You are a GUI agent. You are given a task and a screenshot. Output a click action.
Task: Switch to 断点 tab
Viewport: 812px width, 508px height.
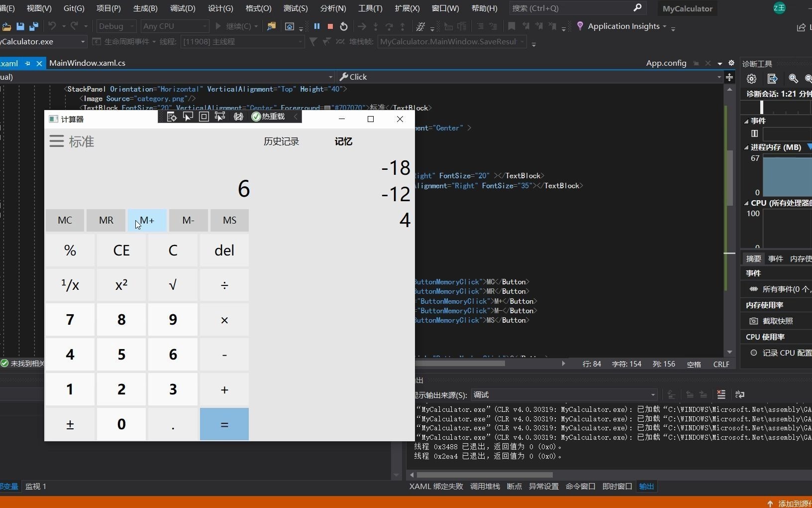(514, 487)
